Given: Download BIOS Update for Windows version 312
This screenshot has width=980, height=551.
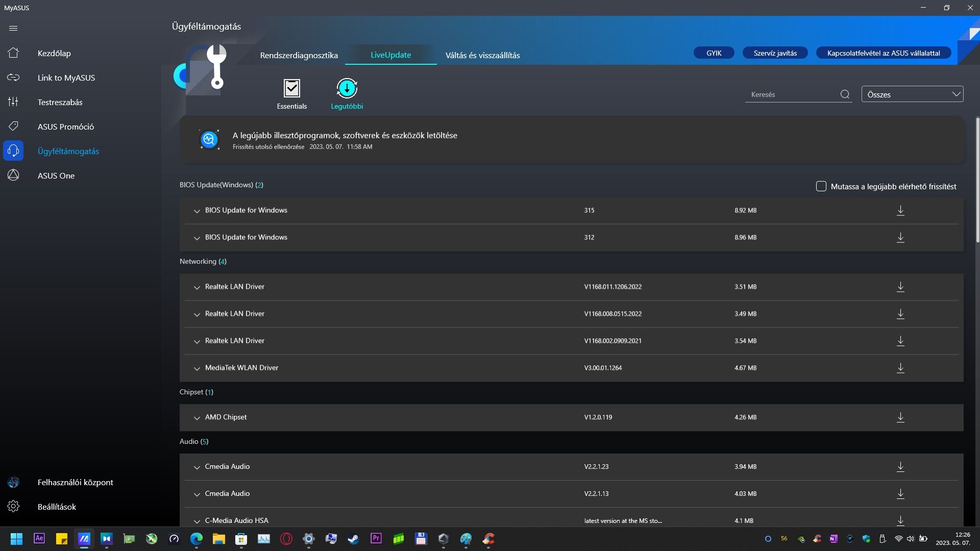Looking at the screenshot, I should click(x=900, y=238).
